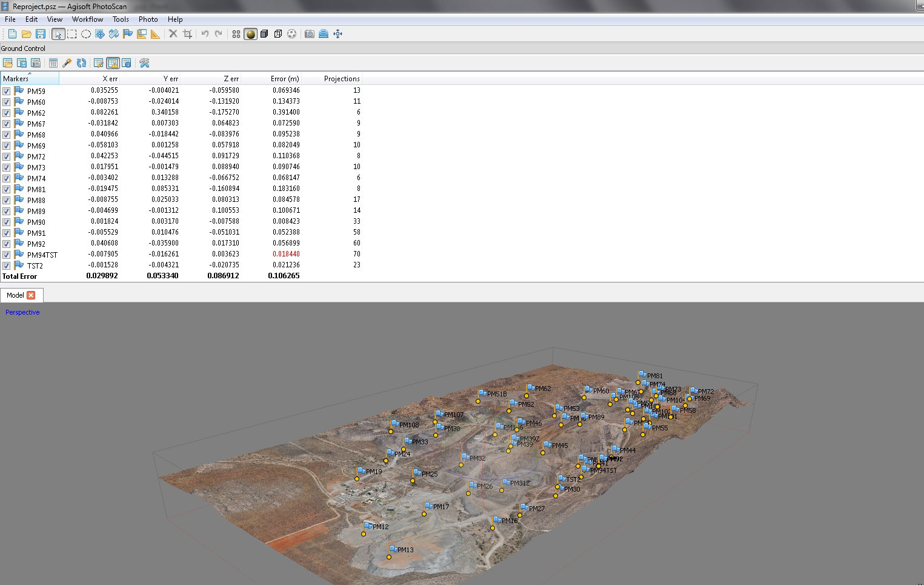Disable the TST2 marker checkbox
The image size is (924, 585).
click(7, 266)
